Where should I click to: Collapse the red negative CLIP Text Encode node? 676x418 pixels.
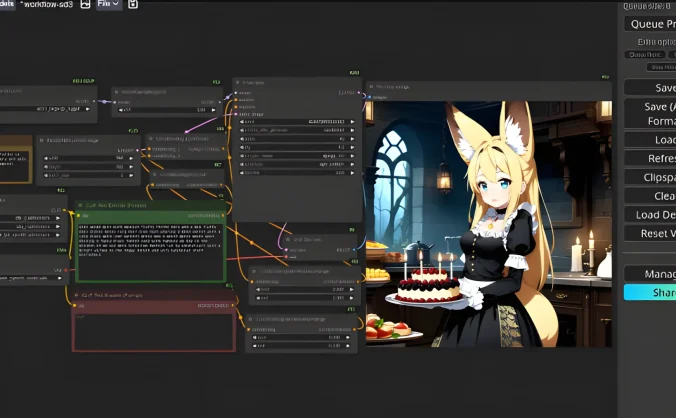tap(78, 296)
